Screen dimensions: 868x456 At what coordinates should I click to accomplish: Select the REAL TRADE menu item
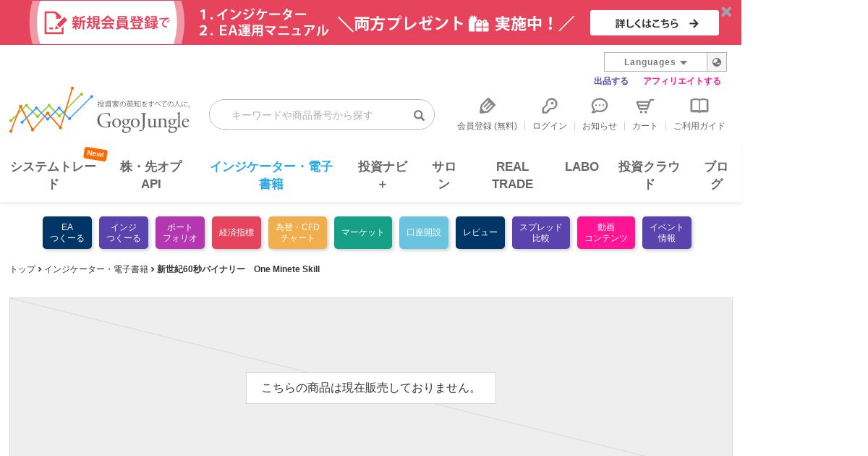pyautogui.click(x=513, y=175)
